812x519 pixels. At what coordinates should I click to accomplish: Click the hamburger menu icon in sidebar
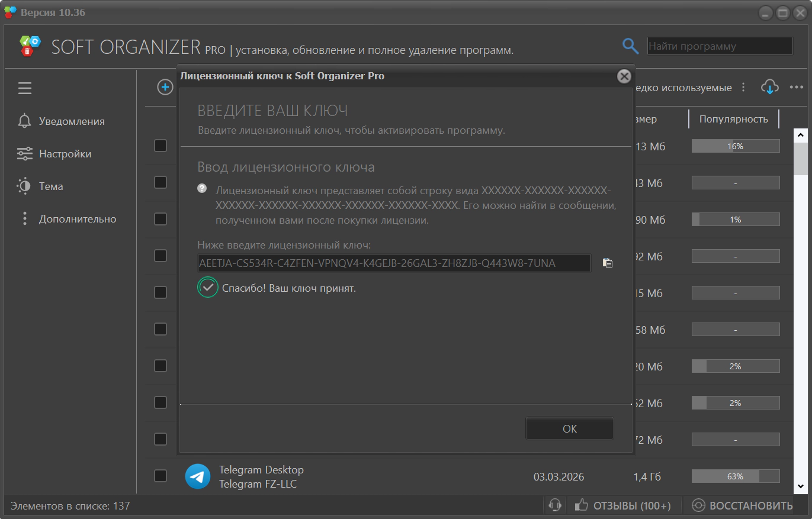tap(25, 89)
